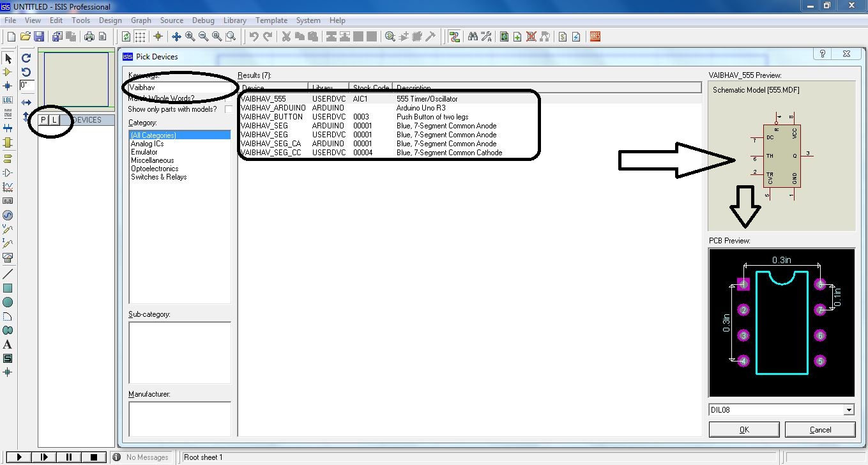Screen dimensions: 868x465
Task: Pause the simulation
Action: click(x=69, y=457)
